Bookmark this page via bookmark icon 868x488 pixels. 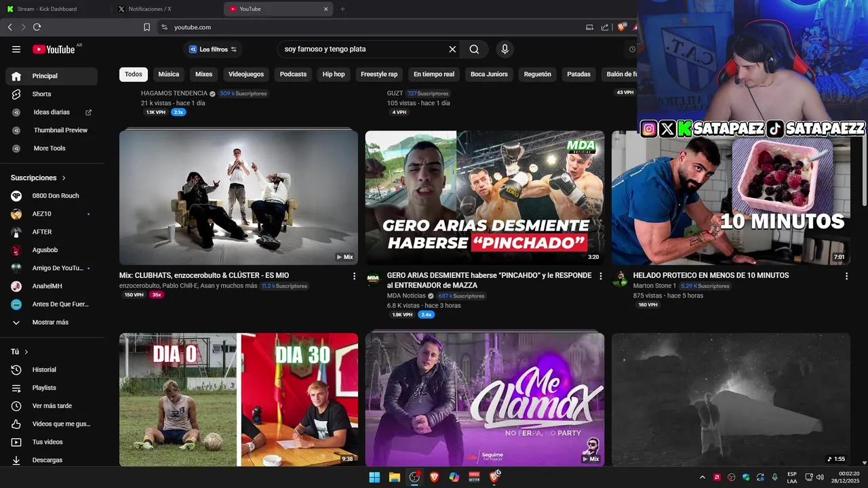146,27
